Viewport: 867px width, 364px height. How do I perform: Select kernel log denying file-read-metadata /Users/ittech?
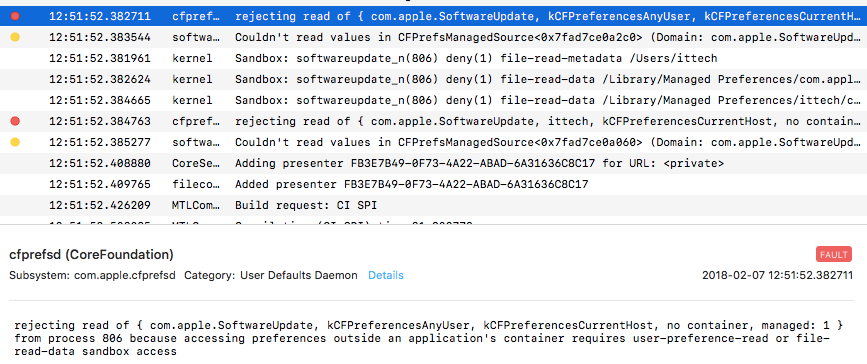(x=434, y=58)
